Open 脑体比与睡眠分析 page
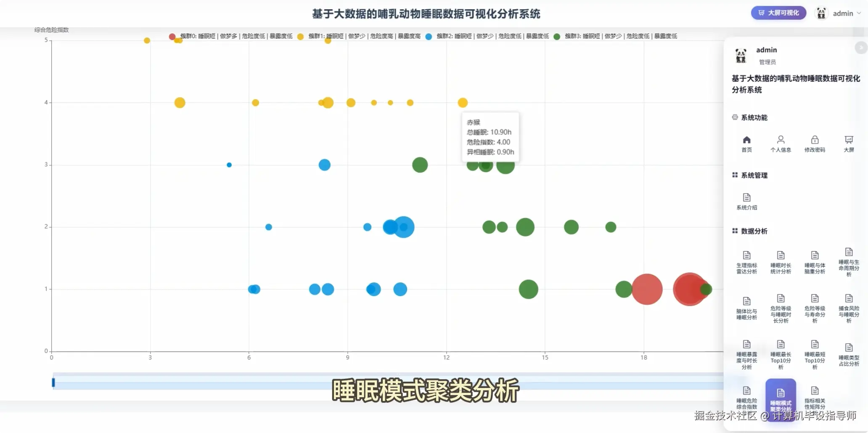 tap(746, 308)
